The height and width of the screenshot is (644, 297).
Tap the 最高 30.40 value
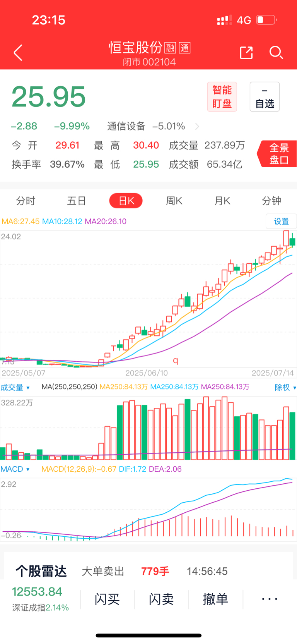click(146, 145)
